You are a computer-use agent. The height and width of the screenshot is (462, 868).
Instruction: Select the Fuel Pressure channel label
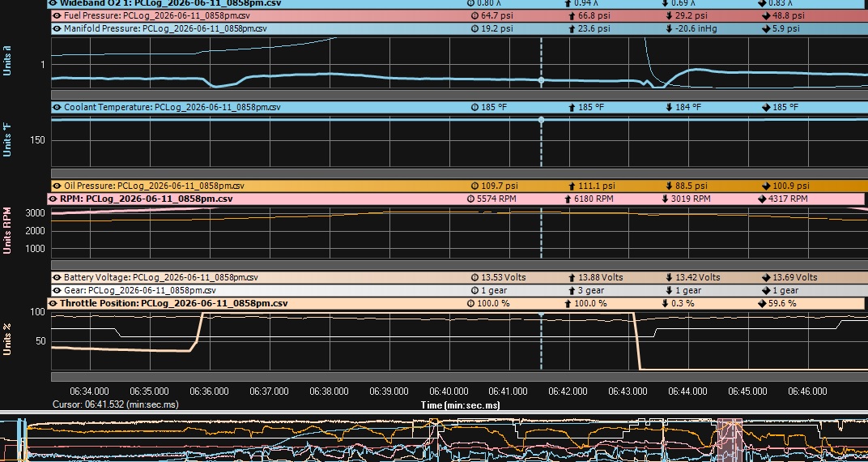(x=156, y=15)
